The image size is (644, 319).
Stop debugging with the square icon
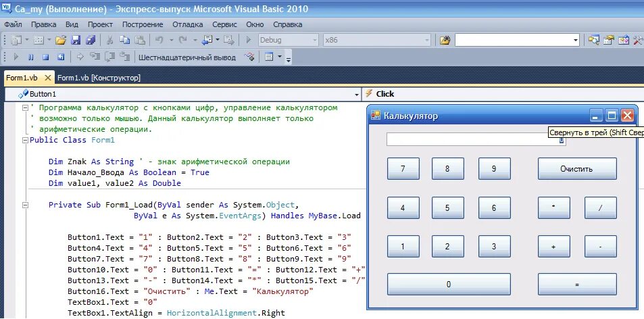click(x=46, y=57)
